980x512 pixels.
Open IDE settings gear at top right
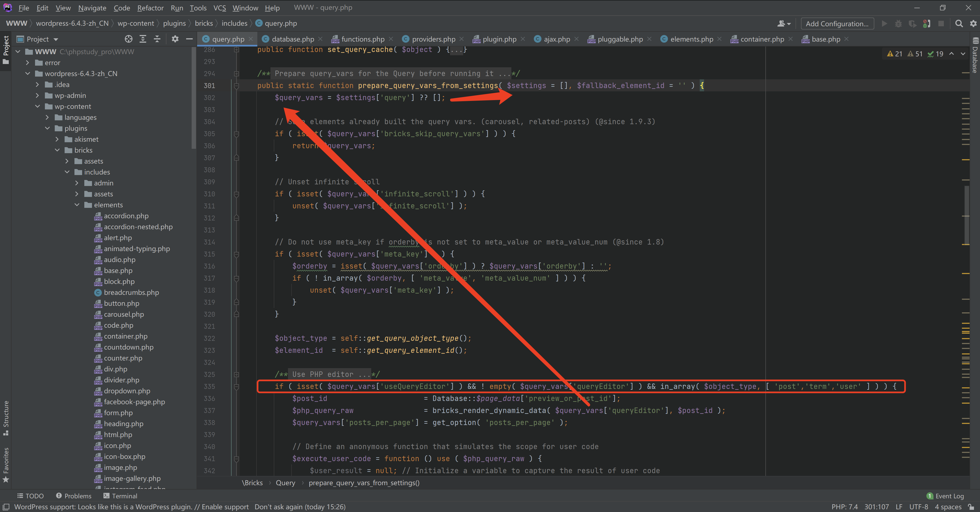973,24
